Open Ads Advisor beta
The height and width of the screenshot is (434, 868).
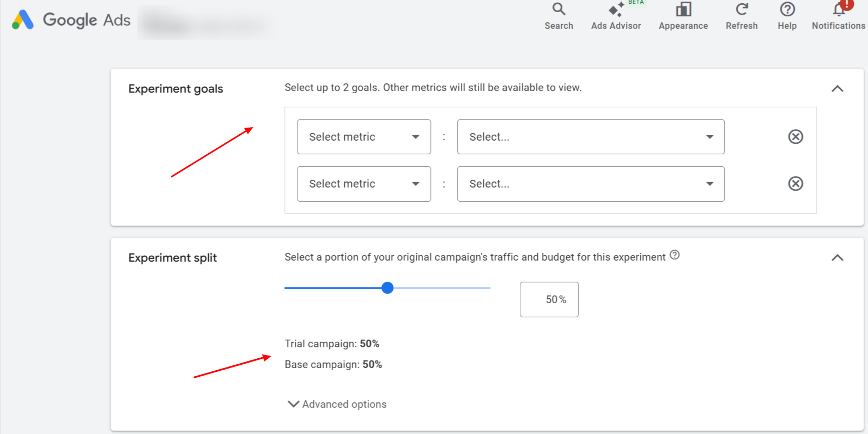tap(616, 16)
